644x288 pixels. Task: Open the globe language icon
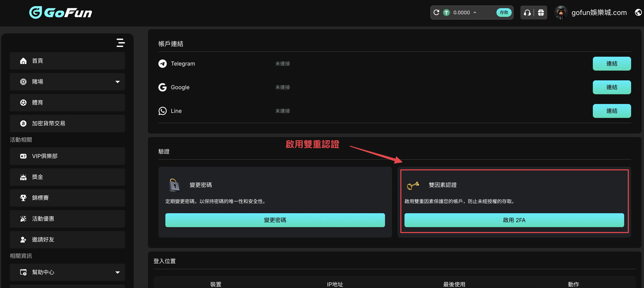tap(638, 12)
